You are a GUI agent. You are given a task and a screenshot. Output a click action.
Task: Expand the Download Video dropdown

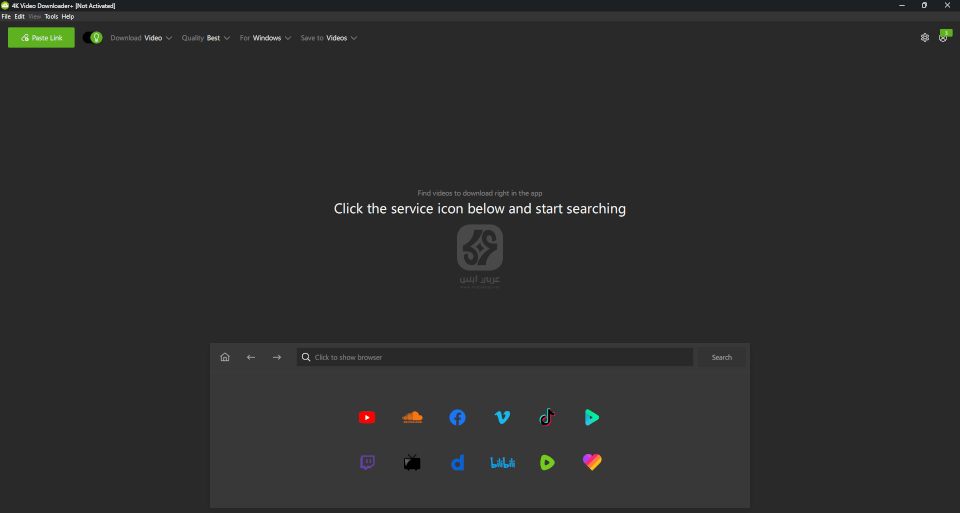[141, 38]
